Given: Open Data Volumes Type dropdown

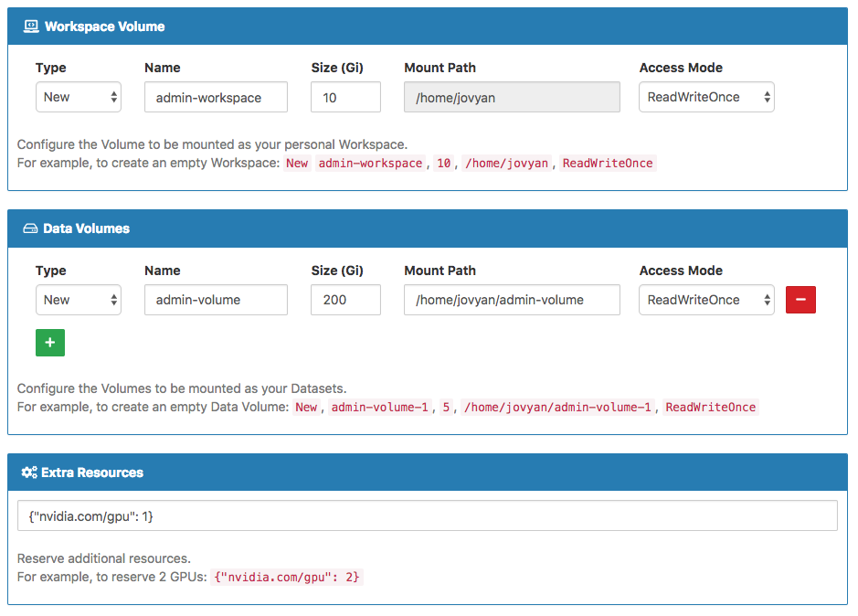Looking at the screenshot, I should pos(79,300).
